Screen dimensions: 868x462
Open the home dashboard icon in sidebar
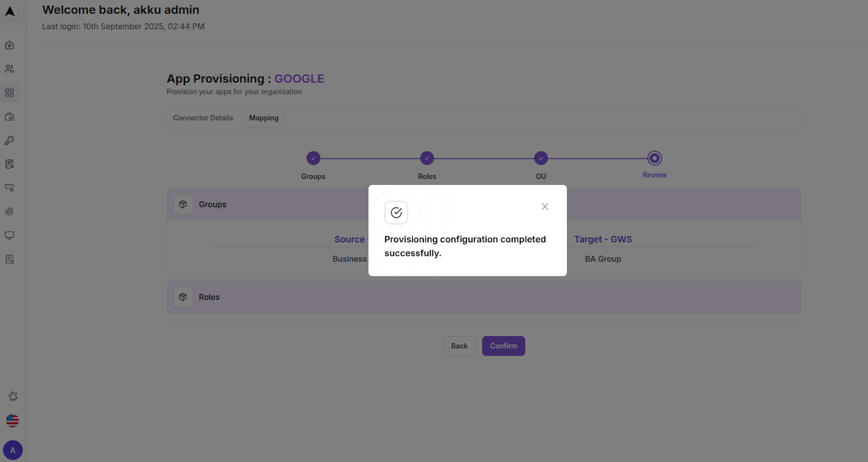9,45
